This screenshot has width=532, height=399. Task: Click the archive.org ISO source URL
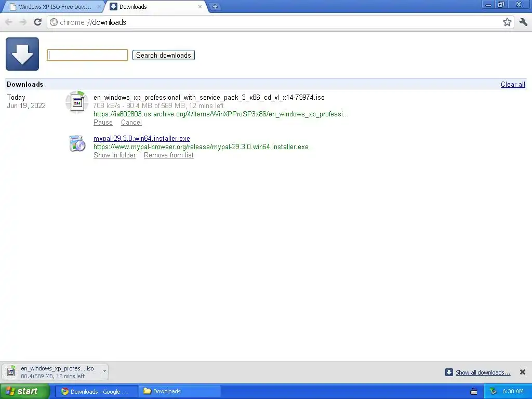click(221, 114)
